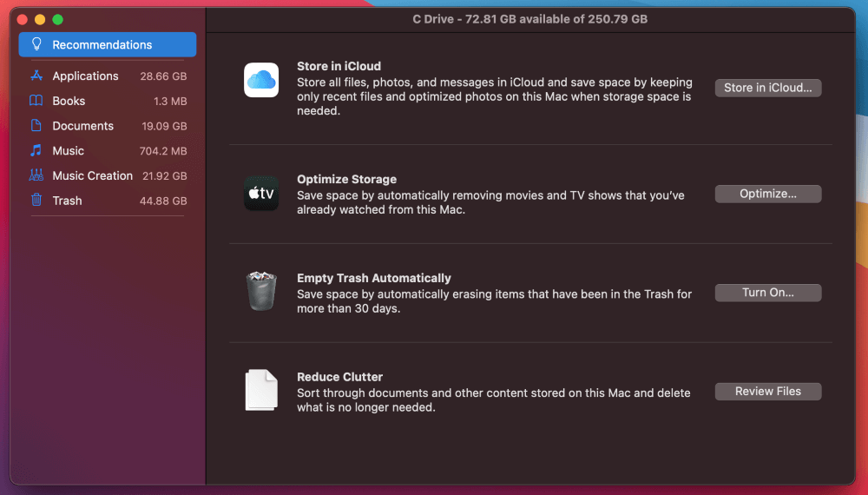The image size is (868, 495).
Task: Click the trash can recommendation icon
Action: tap(261, 291)
